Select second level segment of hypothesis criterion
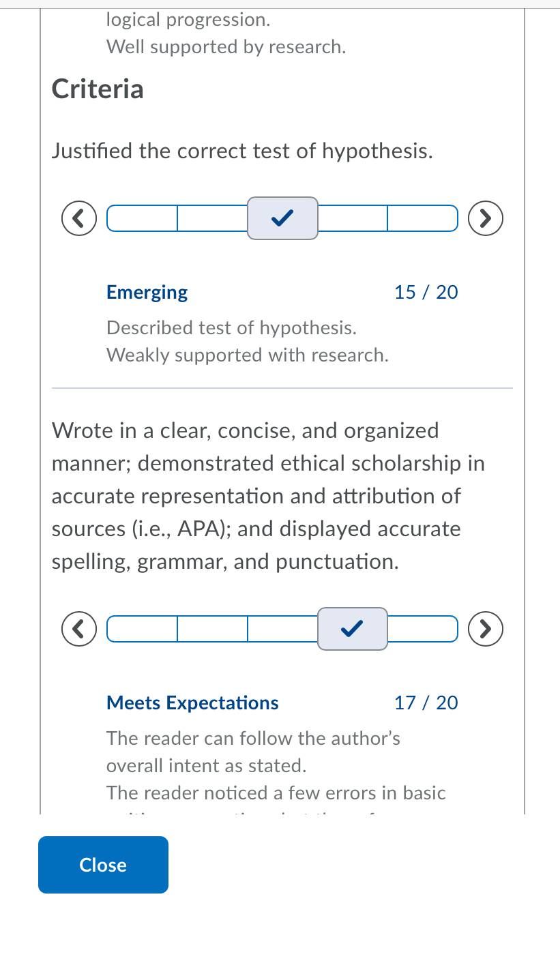The width and height of the screenshot is (560, 974). click(212, 218)
